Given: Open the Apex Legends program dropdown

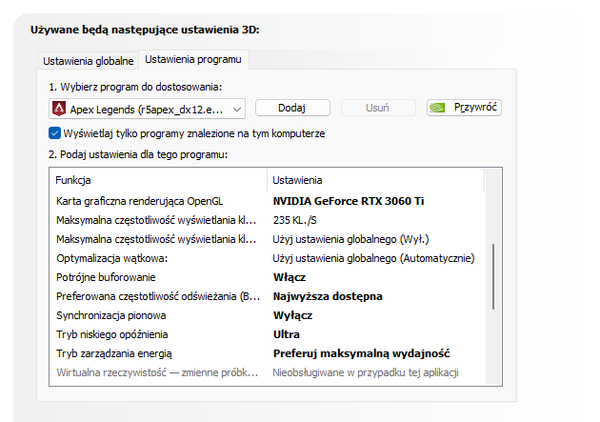Looking at the screenshot, I should 147,109.
